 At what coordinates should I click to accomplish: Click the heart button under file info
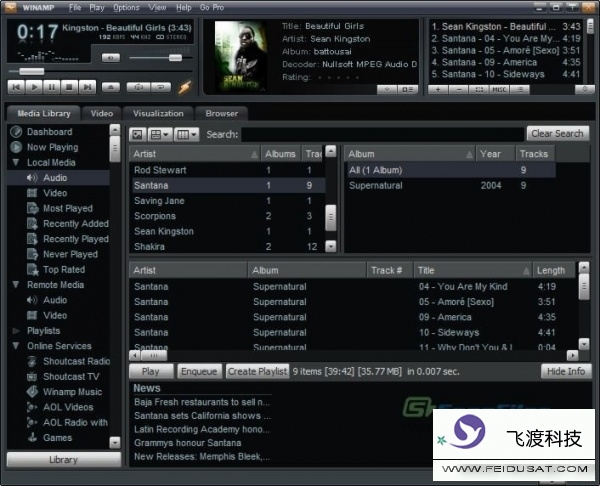click(x=387, y=90)
